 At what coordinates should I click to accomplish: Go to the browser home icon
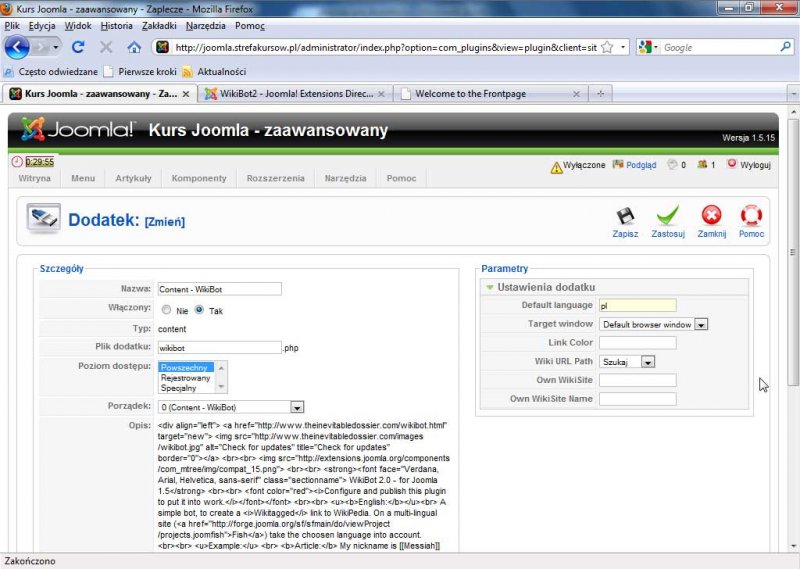coord(134,47)
